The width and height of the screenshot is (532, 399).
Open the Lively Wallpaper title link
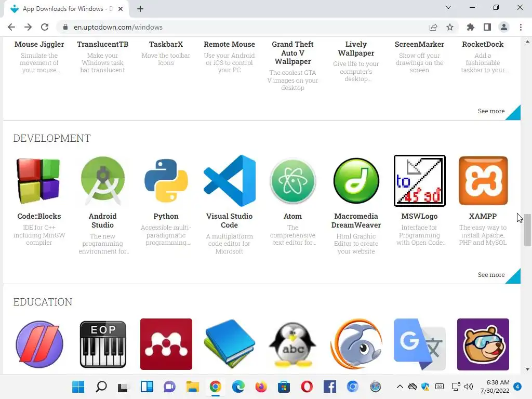[356, 48]
